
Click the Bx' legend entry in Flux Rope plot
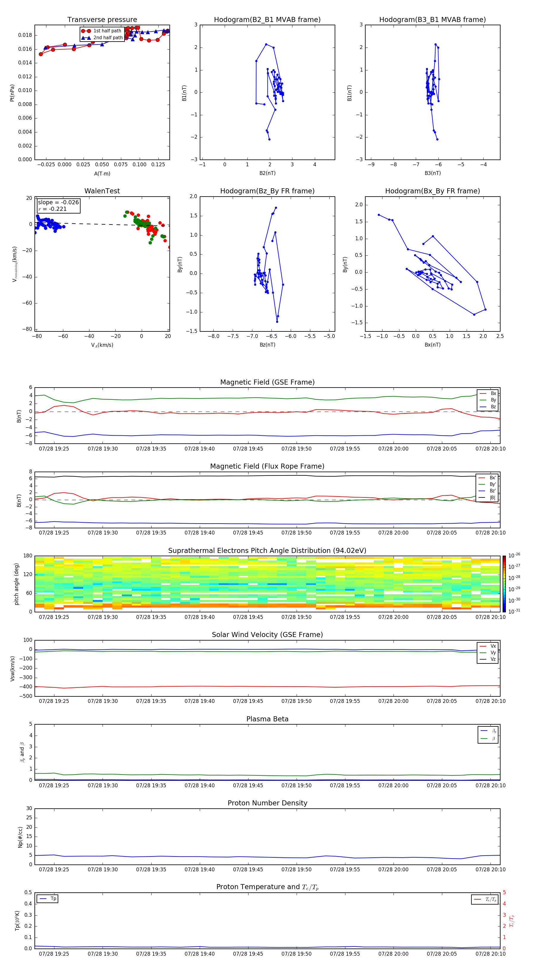click(487, 478)
